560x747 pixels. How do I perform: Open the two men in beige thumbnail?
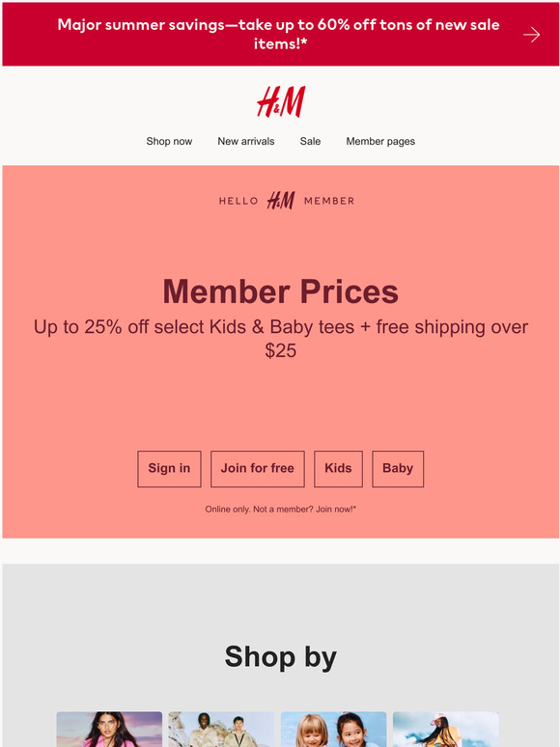[x=221, y=730]
